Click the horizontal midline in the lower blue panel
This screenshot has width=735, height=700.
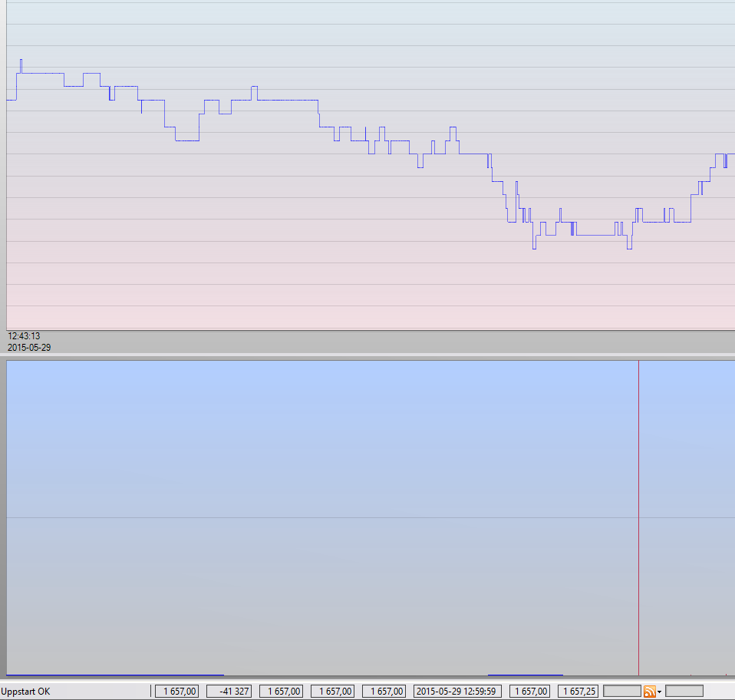tap(307, 518)
